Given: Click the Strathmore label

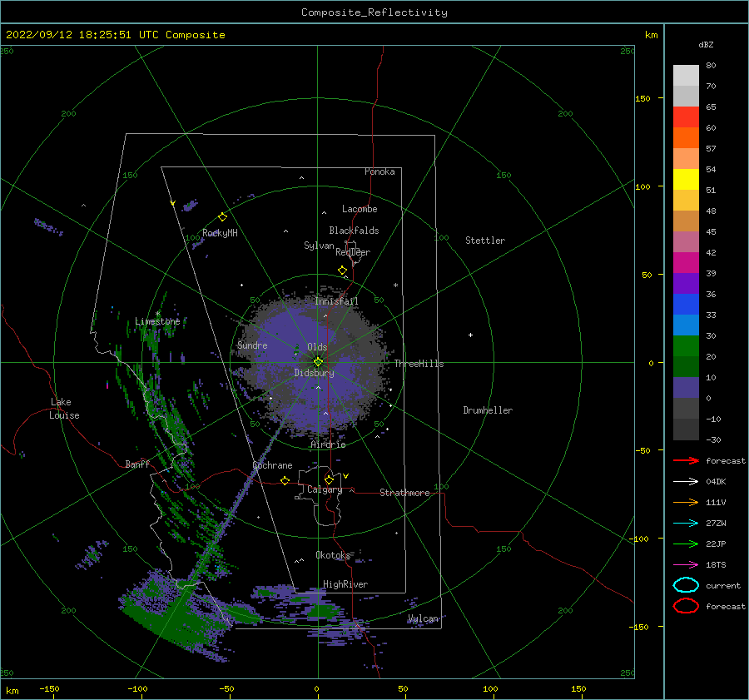Looking at the screenshot, I should (x=404, y=493).
